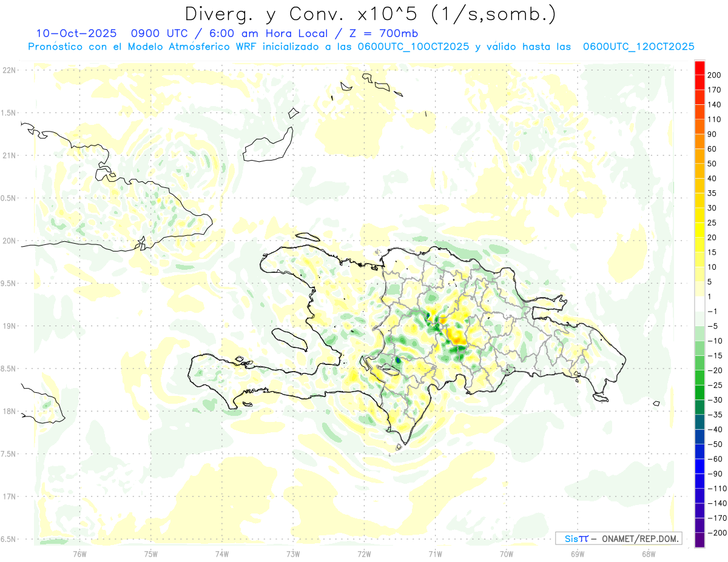Click the purple legend band between -170 and -200
Screen dimensions: 728x562
(x=699, y=526)
